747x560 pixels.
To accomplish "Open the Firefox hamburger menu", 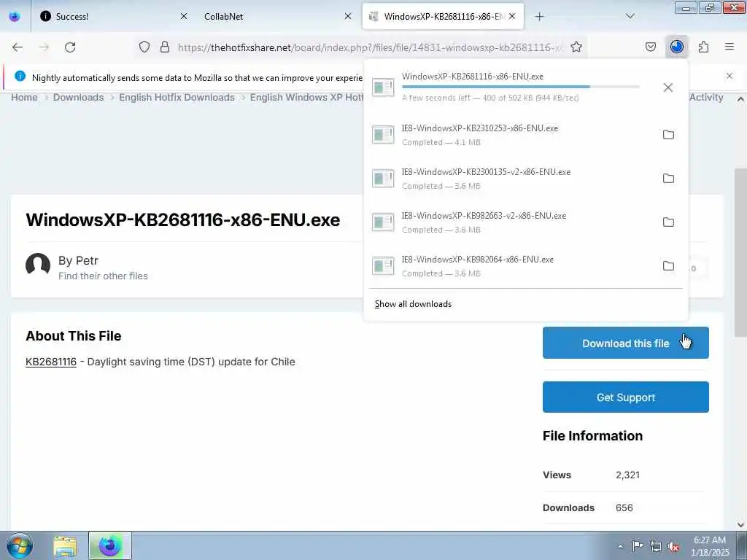I will [x=729, y=47].
